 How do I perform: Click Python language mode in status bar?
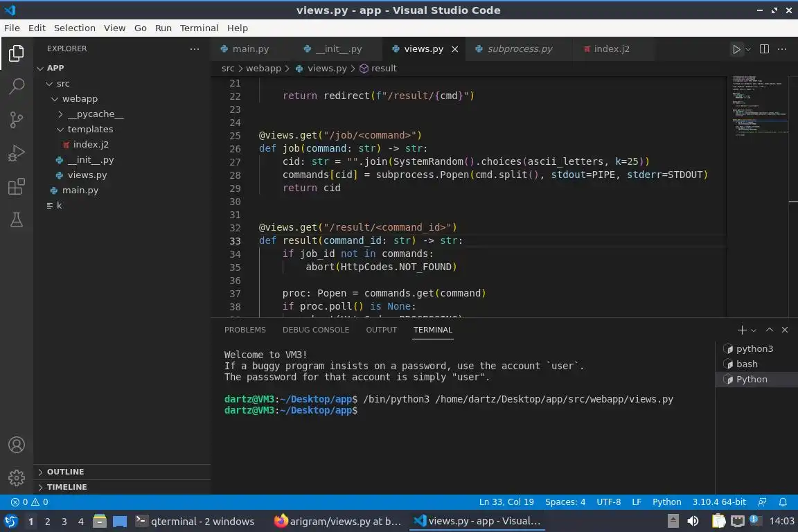[x=666, y=502]
